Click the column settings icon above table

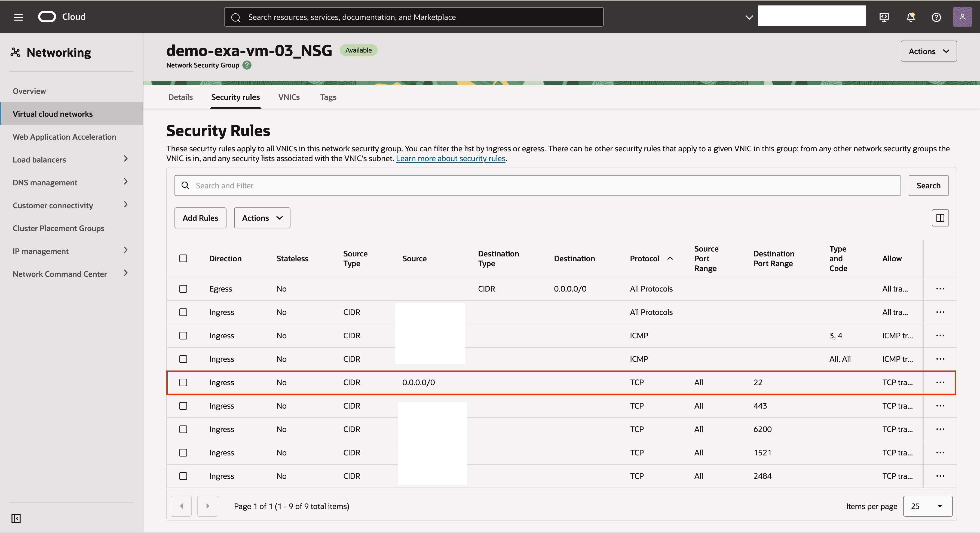(x=940, y=218)
